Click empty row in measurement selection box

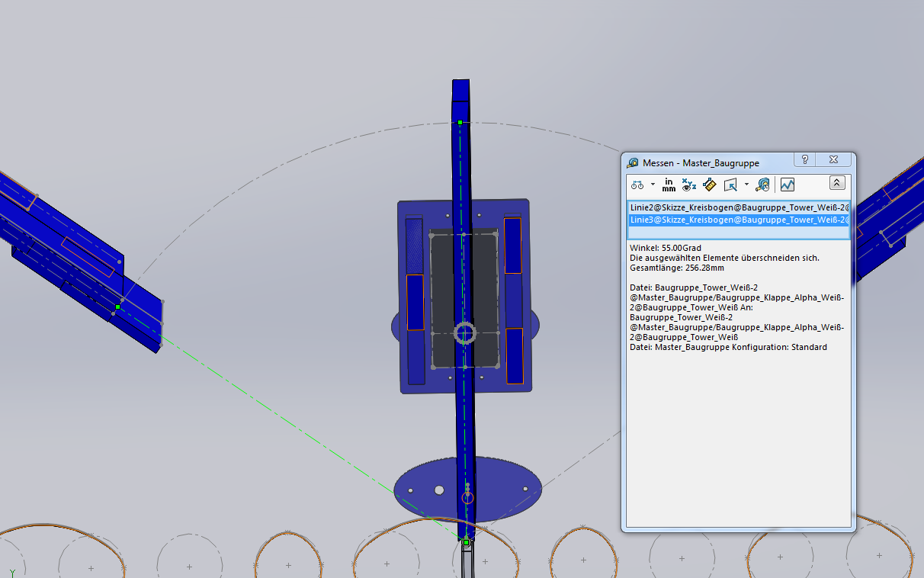point(736,232)
